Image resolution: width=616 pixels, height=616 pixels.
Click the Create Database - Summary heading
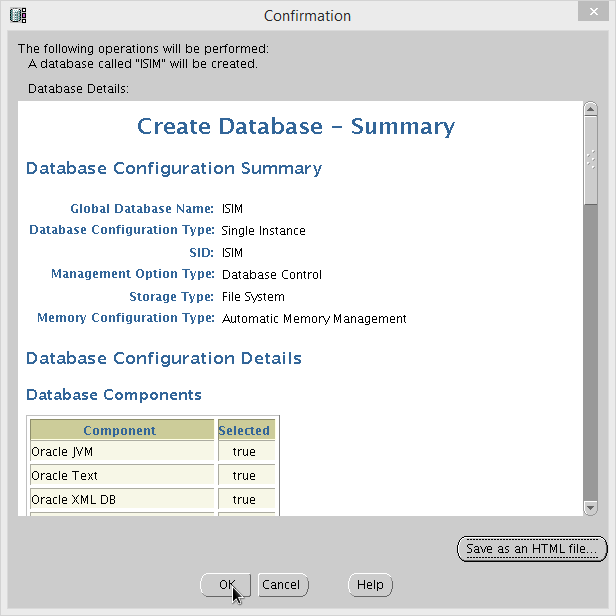click(295, 127)
